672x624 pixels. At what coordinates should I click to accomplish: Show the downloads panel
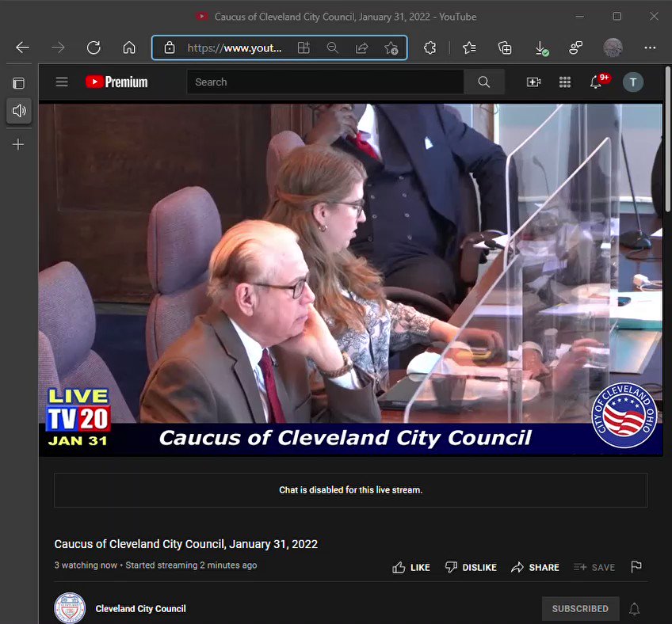tap(541, 48)
